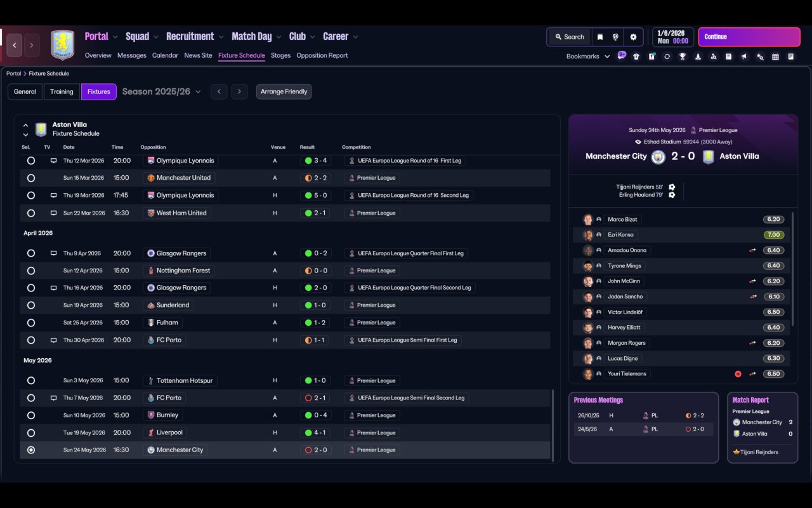This screenshot has height=508, width=812.
Task: Open the News Site tab
Action: [198, 55]
